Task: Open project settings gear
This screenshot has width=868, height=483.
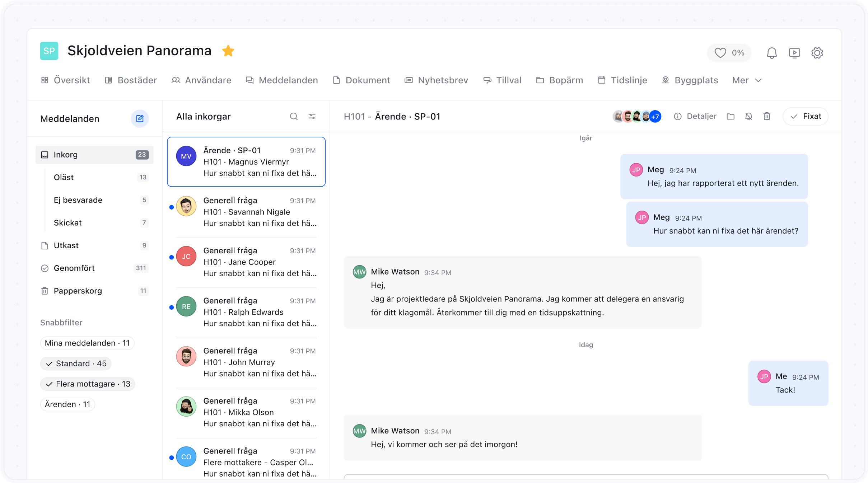Action: point(817,53)
